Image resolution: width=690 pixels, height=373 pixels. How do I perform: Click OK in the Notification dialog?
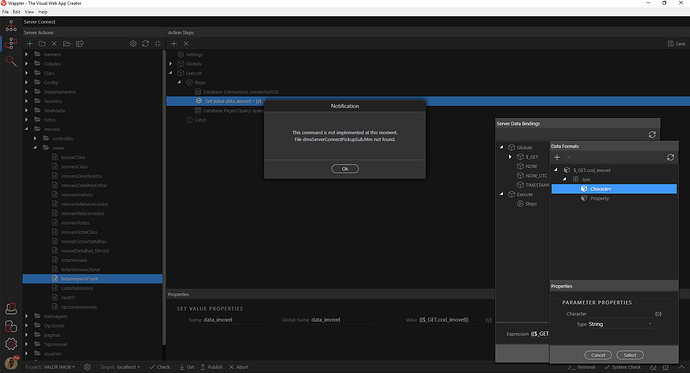tap(345, 169)
